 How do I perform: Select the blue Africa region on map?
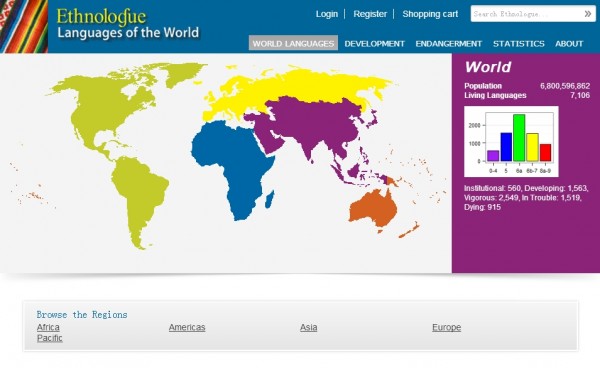pyautogui.click(x=233, y=164)
